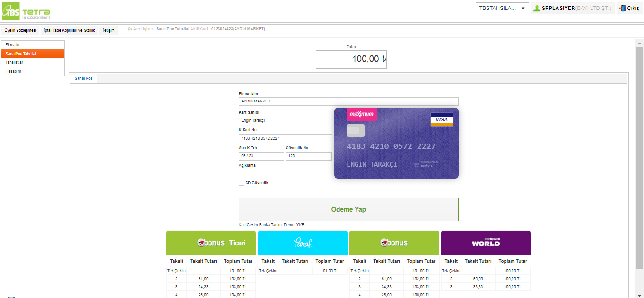This screenshot has width=644, height=298.
Task: Open the TBSTAHSILA dropdown
Action: coord(502,8)
